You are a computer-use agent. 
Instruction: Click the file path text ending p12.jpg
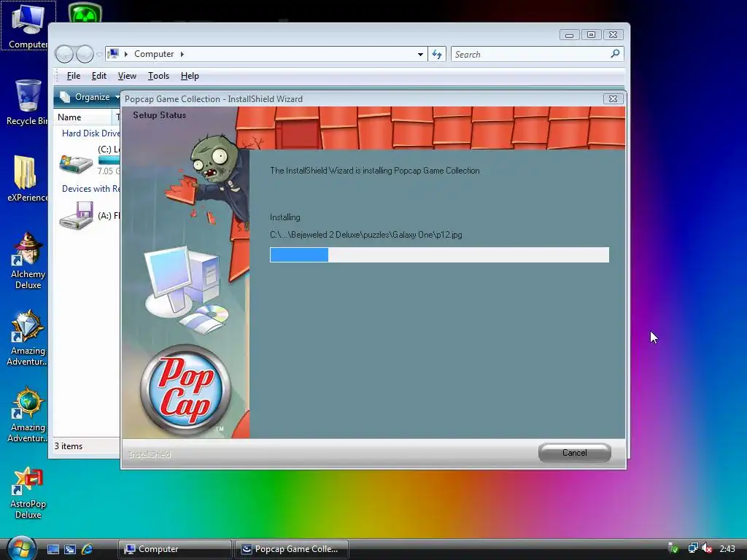click(366, 235)
